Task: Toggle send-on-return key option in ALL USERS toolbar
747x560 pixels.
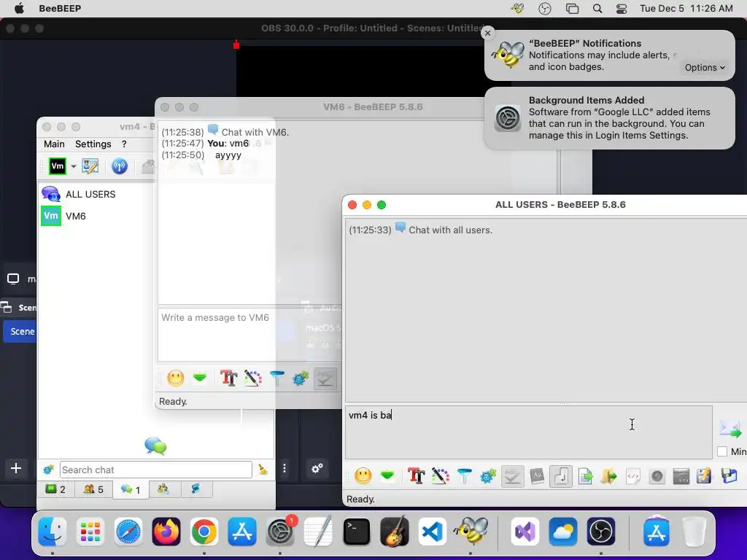Action: point(561,475)
